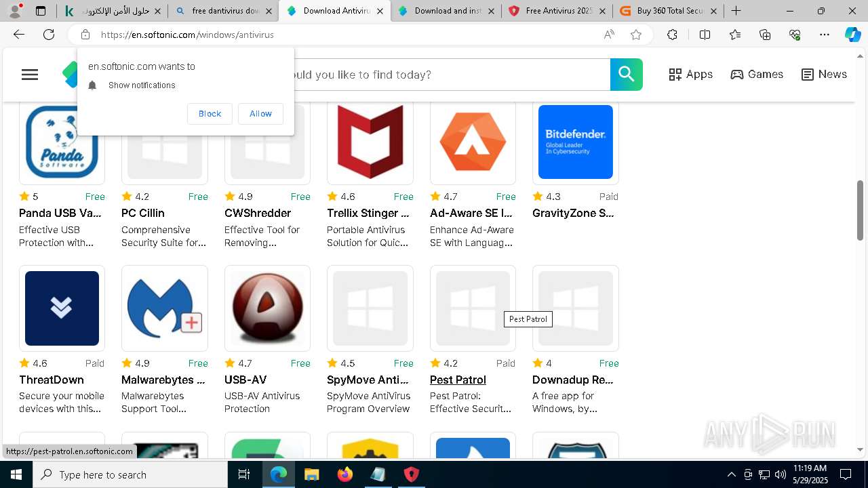Open the News section
Screen dimensions: 868x488
[824, 75]
